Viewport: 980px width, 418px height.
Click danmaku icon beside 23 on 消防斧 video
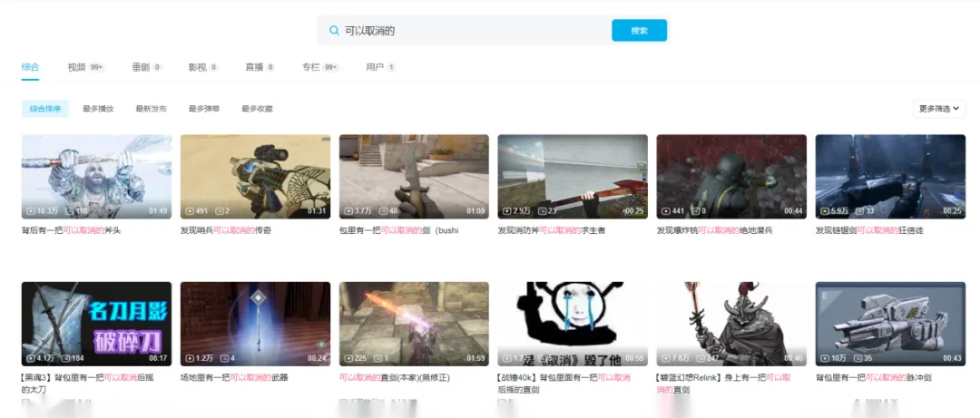(542, 211)
